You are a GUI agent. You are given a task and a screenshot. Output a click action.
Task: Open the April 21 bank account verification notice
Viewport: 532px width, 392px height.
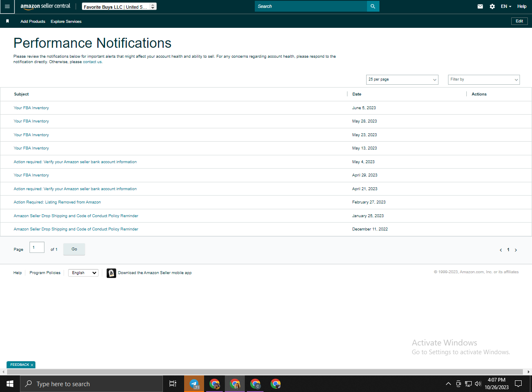(75, 189)
